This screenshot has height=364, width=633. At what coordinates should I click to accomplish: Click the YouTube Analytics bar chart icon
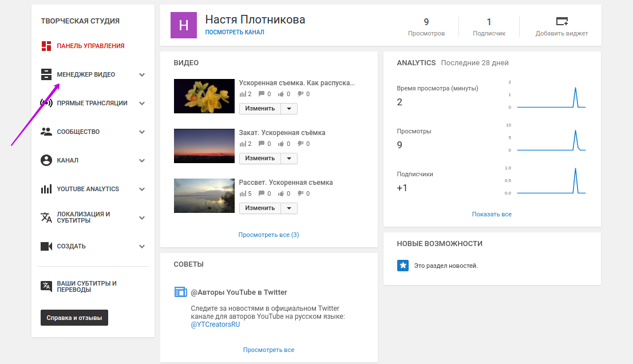coord(46,189)
